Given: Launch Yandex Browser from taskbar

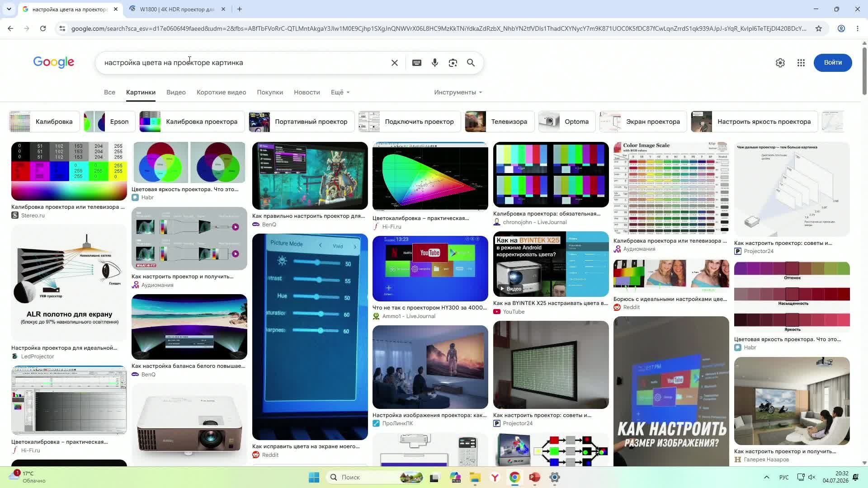Looking at the screenshot, I should (495, 477).
